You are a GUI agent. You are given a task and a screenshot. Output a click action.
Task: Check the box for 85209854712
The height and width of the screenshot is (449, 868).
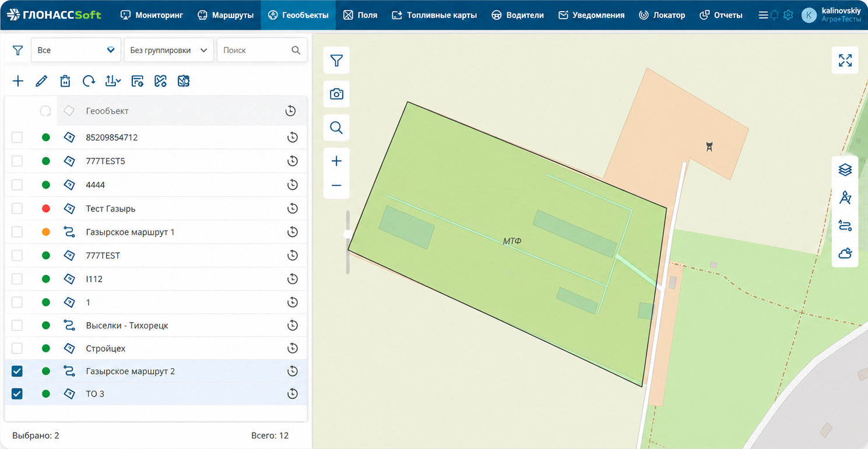(17, 137)
